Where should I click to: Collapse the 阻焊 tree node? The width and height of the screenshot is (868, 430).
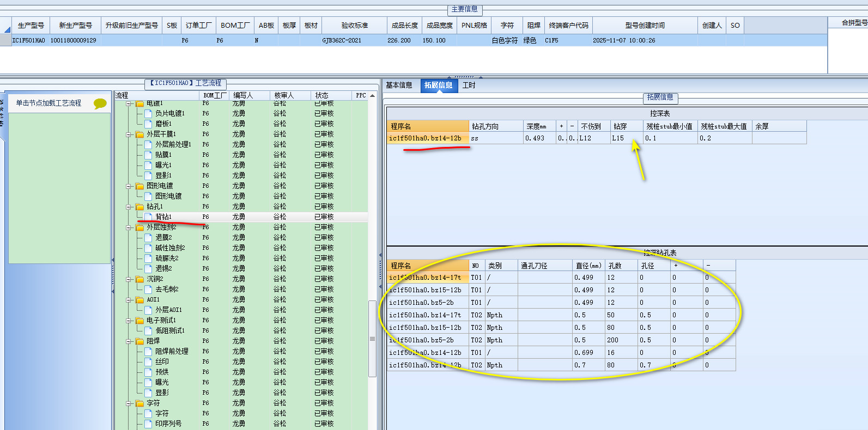pos(129,341)
